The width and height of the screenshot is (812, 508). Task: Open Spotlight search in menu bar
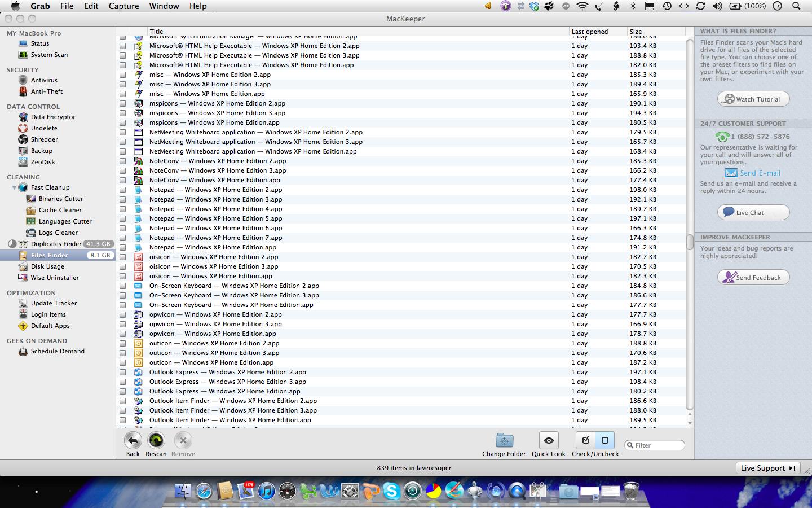pos(796,6)
